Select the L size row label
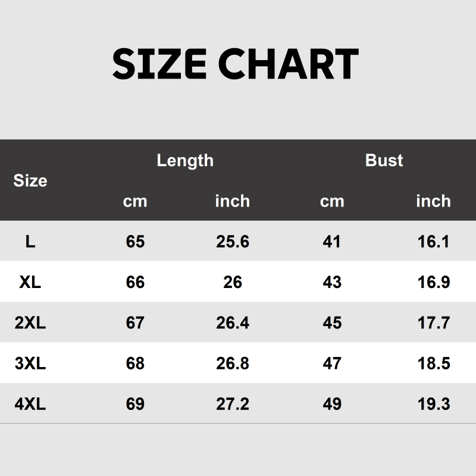Image resolution: width=476 pixels, height=476 pixels. pos(30,242)
